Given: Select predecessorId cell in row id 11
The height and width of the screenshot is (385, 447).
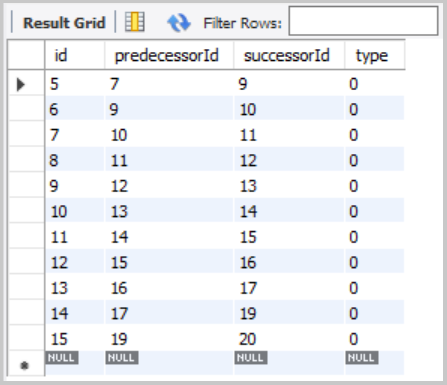Looking at the screenshot, I should point(169,237).
